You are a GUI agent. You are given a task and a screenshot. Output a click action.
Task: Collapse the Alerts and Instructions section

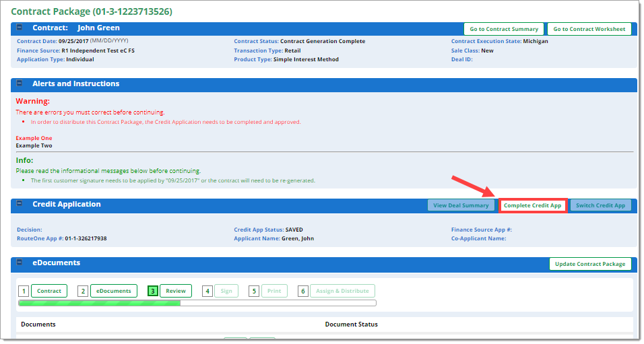pyautogui.click(x=20, y=84)
